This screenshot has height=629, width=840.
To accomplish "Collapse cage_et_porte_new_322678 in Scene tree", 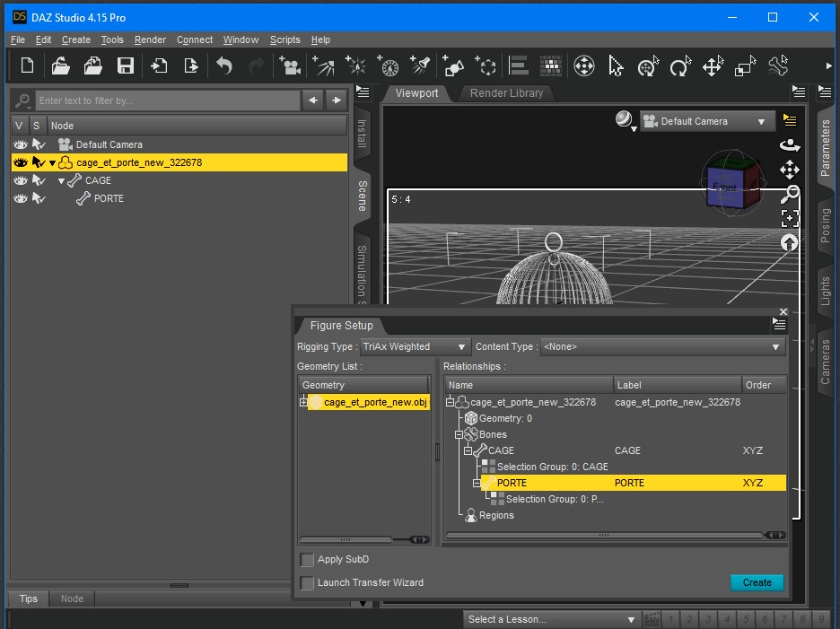I will (52, 163).
